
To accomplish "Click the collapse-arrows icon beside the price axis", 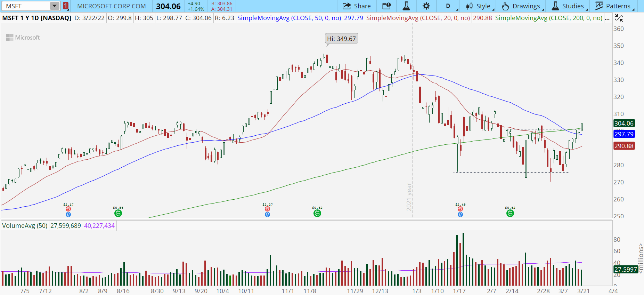I will pos(619,18).
